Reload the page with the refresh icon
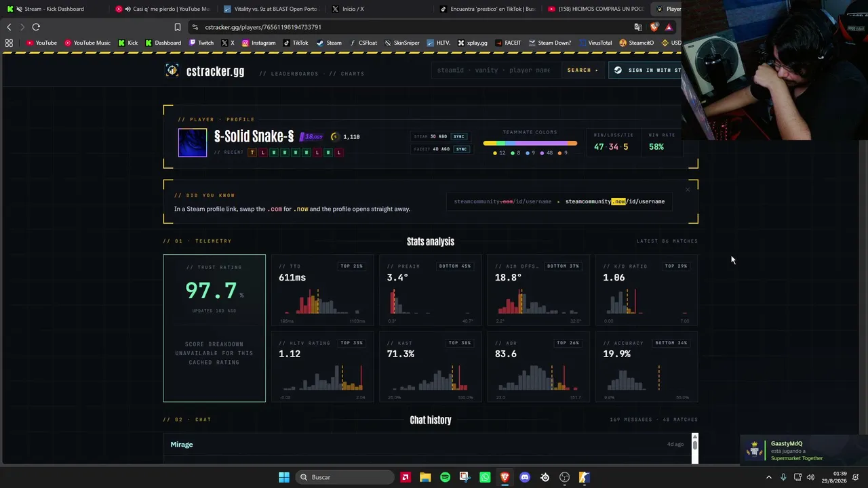 tap(36, 27)
